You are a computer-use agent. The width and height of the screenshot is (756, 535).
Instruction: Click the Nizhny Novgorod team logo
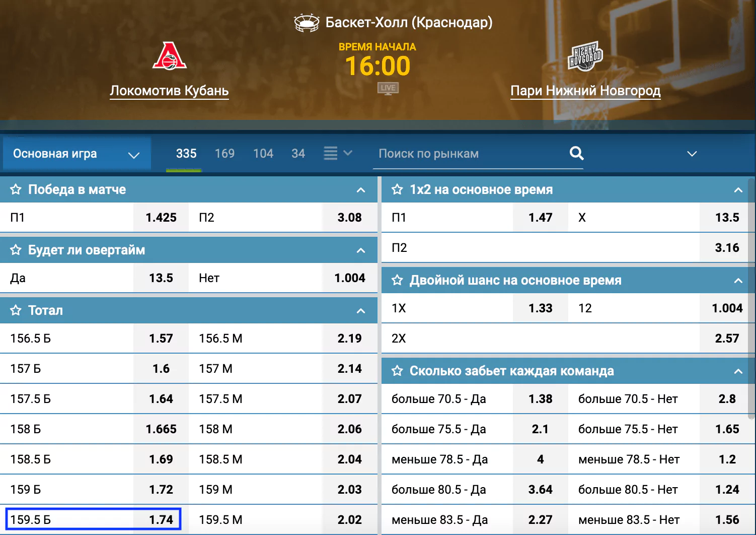[585, 56]
